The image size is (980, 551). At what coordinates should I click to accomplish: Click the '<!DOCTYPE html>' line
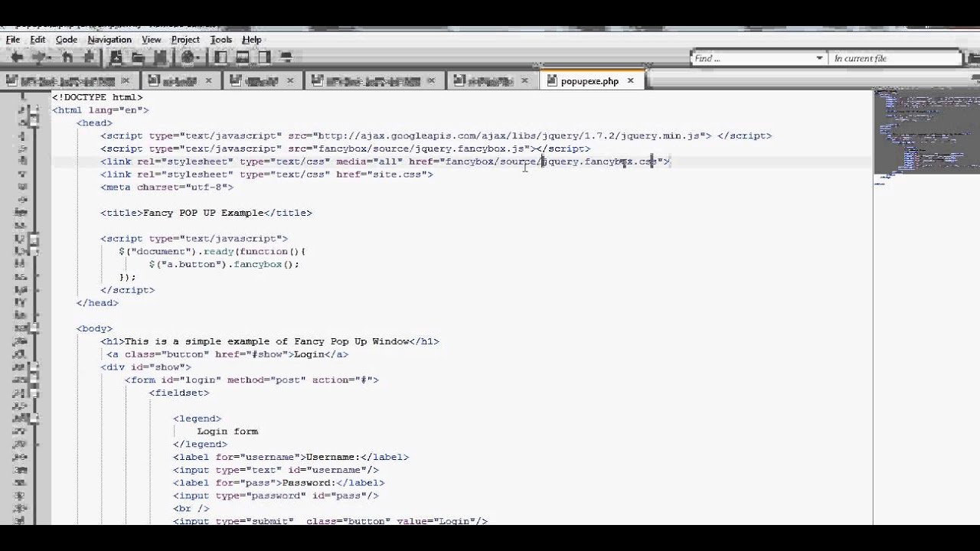pyautogui.click(x=97, y=97)
